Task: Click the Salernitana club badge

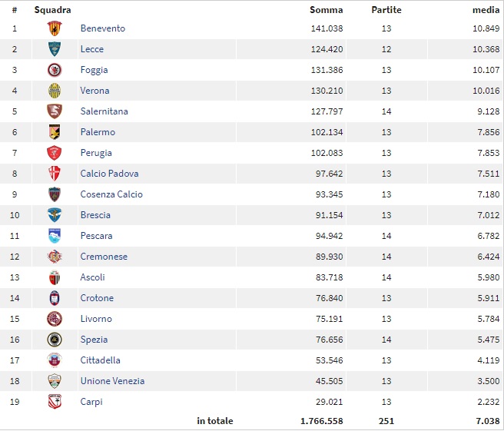Action: [55, 111]
